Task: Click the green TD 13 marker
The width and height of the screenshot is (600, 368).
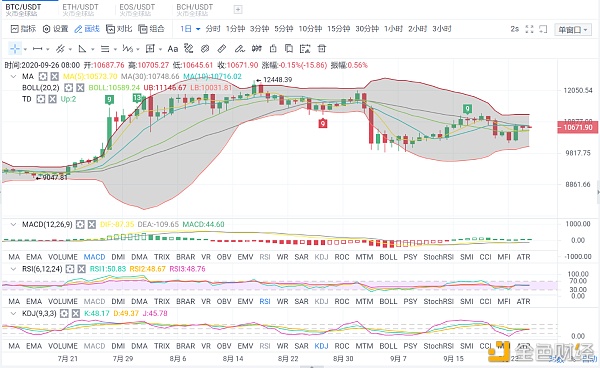Action: click(137, 98)
